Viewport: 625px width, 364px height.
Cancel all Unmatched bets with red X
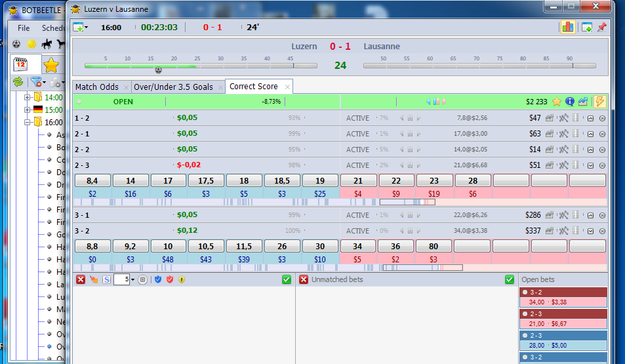(x=304, y=279)
